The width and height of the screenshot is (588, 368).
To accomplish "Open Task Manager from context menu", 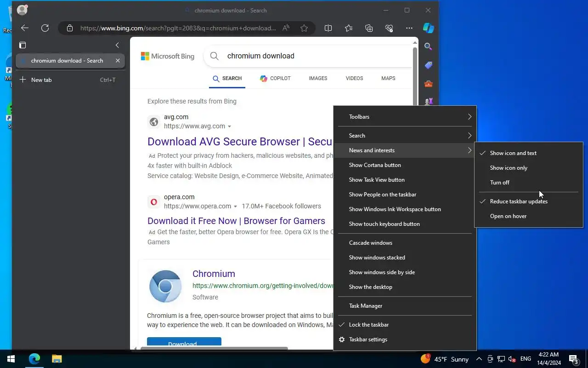I will (x=405, y=306).
